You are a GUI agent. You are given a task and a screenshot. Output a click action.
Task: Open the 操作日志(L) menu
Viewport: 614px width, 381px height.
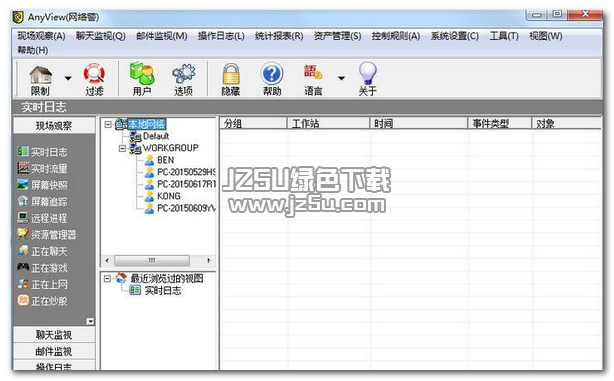(221, 36)
